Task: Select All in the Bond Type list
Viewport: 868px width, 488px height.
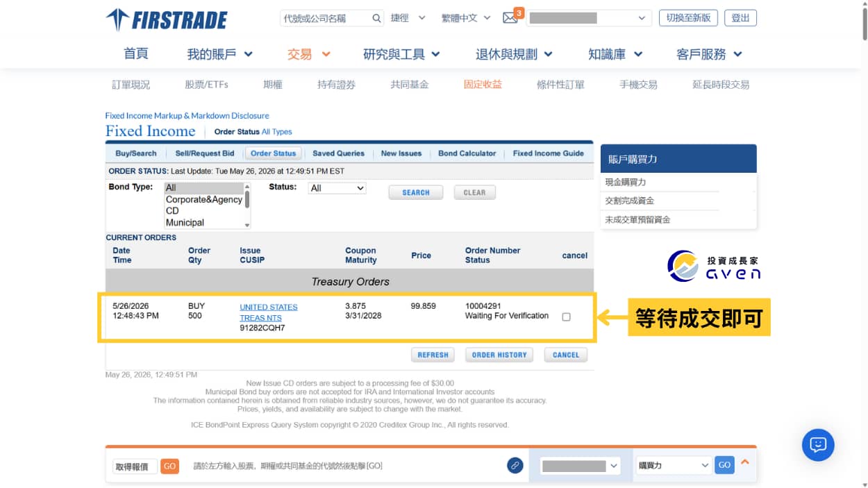Action: pyautogui.click(x=204, y=188)
